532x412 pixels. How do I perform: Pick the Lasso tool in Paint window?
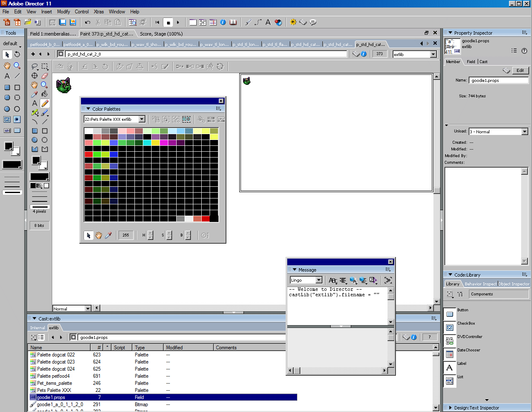coord(35,66)
